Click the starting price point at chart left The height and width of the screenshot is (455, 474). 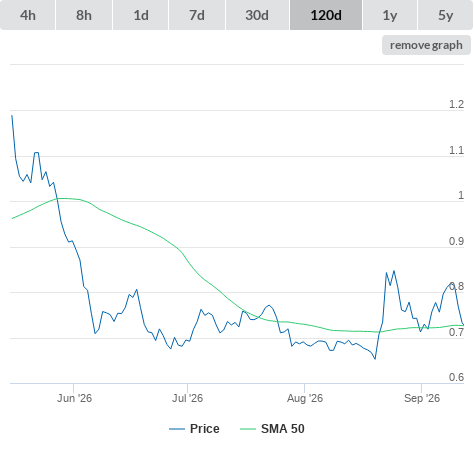pos(12,116)
